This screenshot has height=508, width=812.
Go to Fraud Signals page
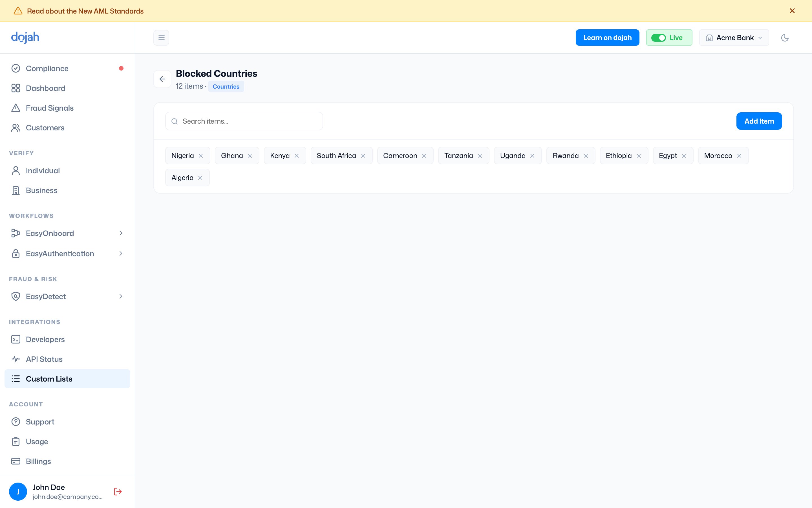67,108
